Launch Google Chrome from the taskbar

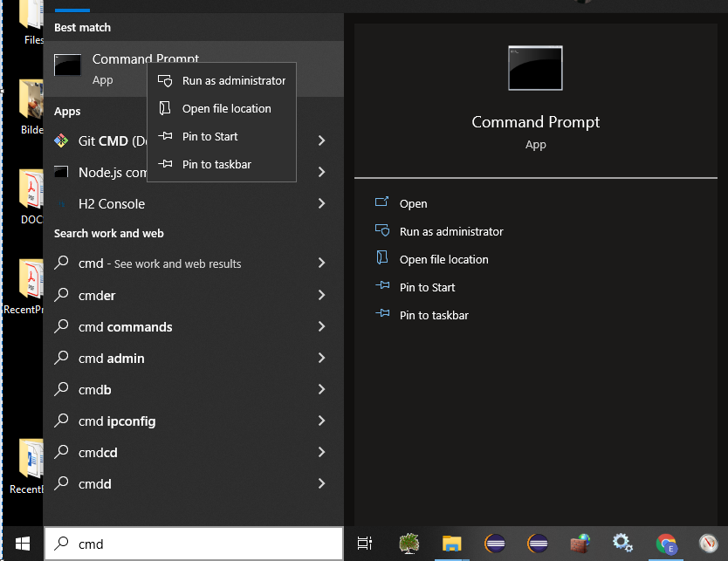[666, 544]
